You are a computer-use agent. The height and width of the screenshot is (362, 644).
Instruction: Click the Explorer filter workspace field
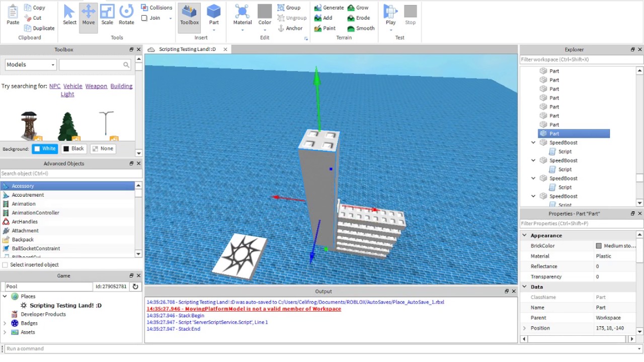click(582, 59)
